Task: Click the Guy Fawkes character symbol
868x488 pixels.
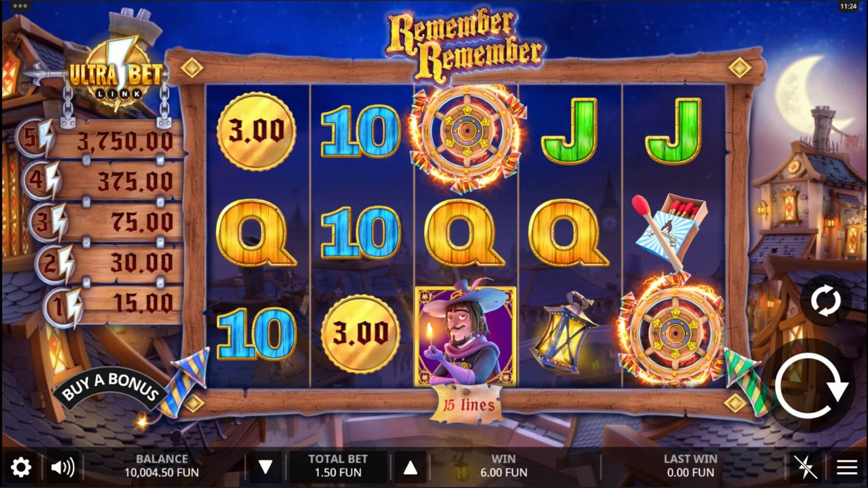Action: pyautogui.click(x=466, y=337)
